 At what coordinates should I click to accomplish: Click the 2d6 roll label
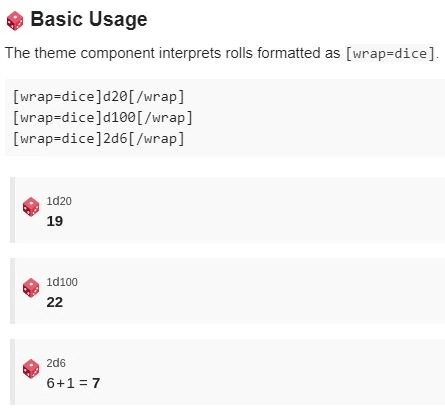coord(56,363)
